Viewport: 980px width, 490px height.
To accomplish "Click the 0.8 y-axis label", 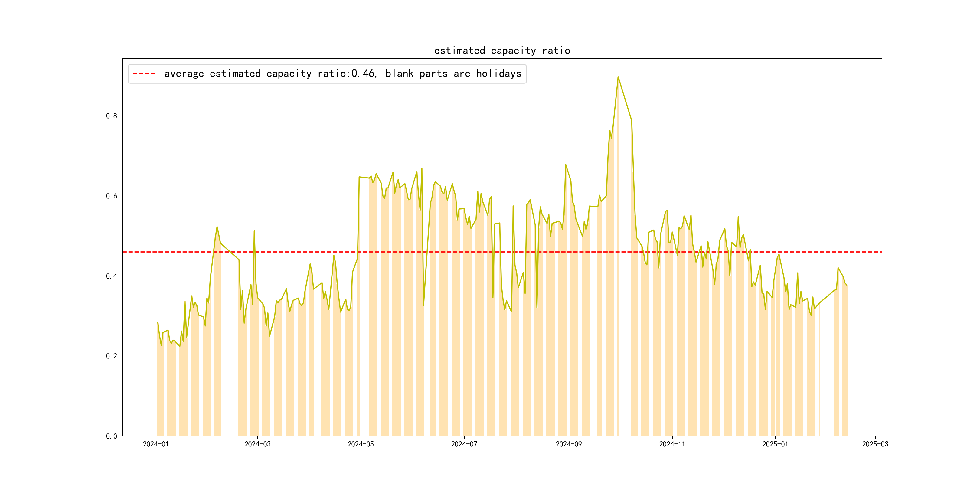I will [112, 116].
